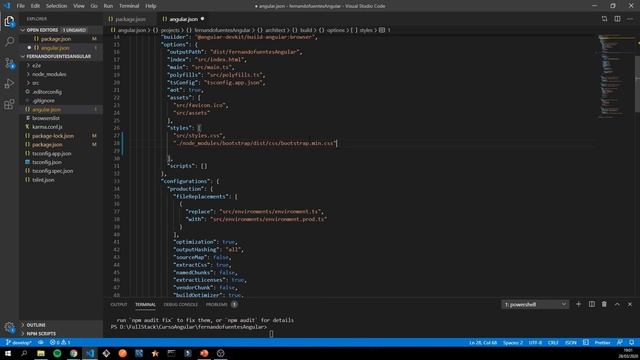This screenshot has height=360, width=640.
Task: Open the Search view in activity bar
Action: click(x=9, y=41)
